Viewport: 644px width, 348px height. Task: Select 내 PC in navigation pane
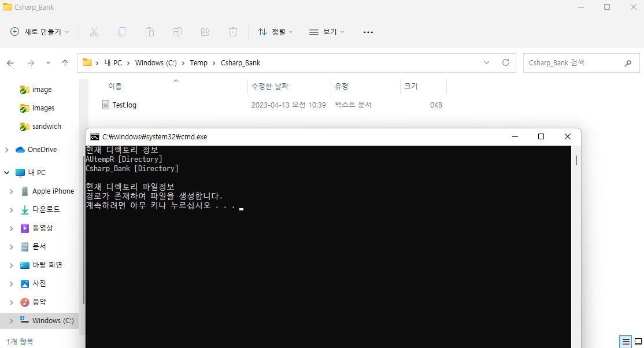pos(36,173)
